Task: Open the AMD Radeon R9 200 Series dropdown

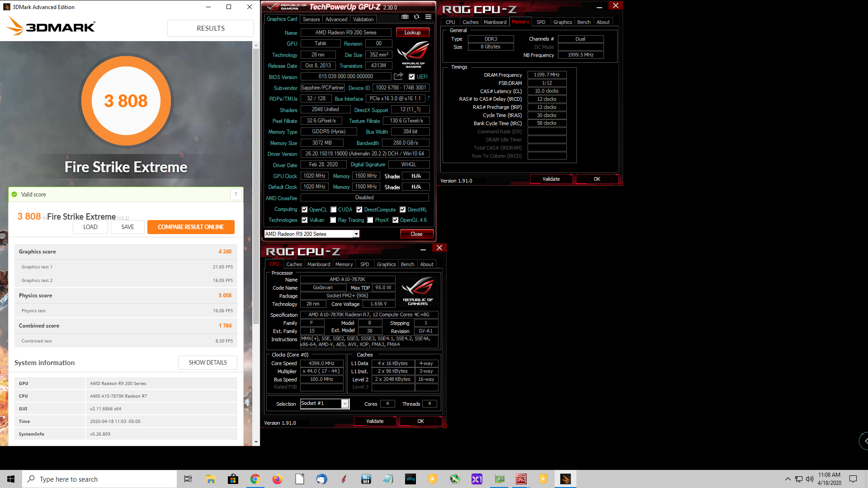Action: (311, 234)
